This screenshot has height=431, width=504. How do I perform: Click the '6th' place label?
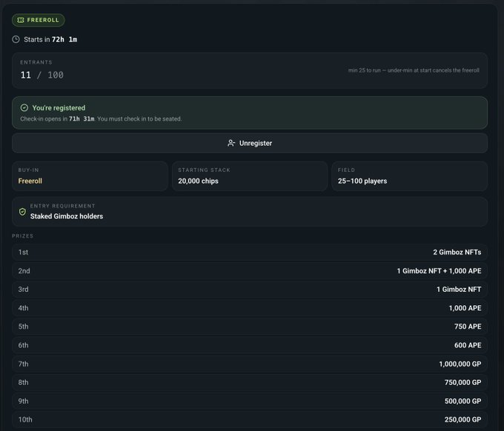(x=23, y=345)
